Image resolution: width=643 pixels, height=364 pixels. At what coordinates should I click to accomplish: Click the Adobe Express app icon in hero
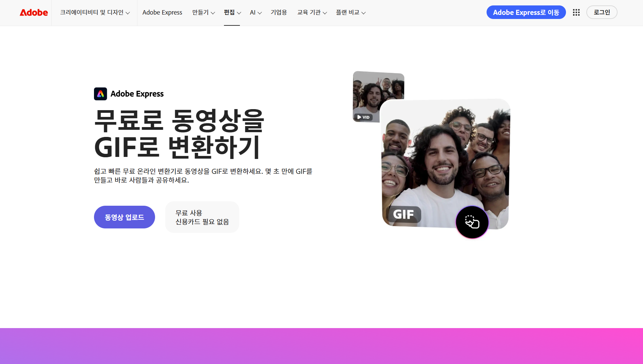100,94
